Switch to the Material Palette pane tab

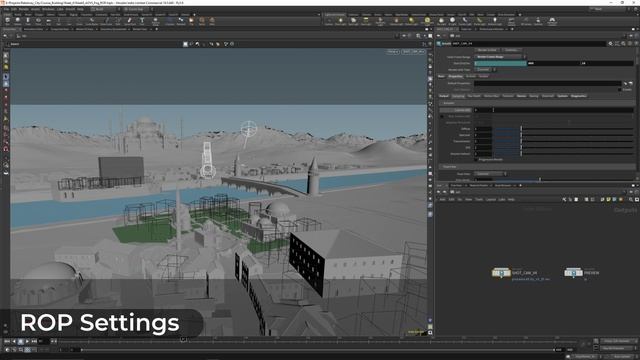coord(479,186)
